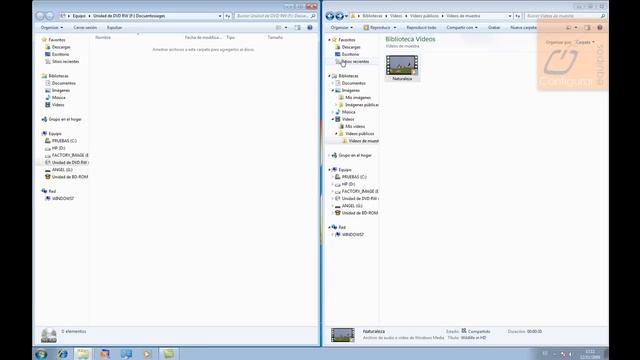Collapse the Equipo group in the Videos window

click(329, 170)
